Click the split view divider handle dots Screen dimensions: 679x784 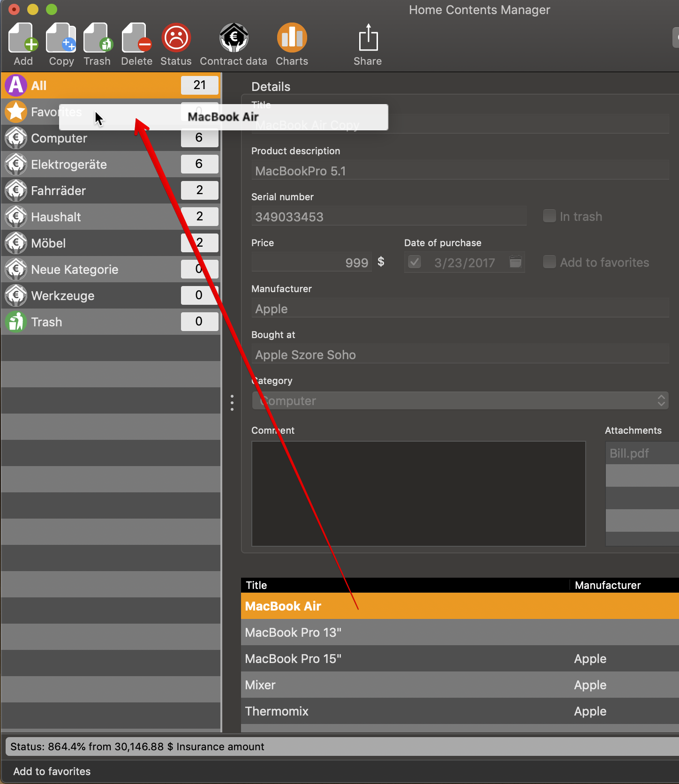232,403
